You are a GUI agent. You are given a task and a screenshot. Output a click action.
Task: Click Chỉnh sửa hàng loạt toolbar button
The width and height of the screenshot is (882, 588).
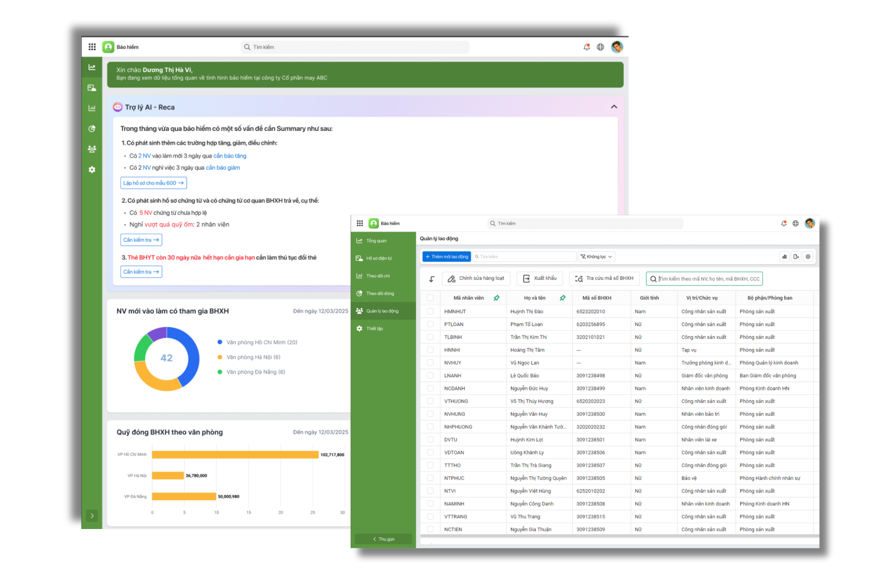[476, 279]
